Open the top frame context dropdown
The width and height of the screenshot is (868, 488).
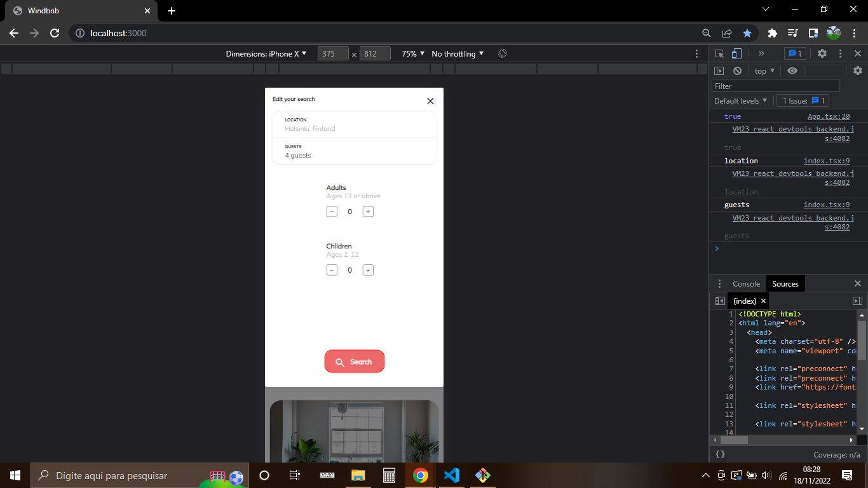click(x=763, y=71)
